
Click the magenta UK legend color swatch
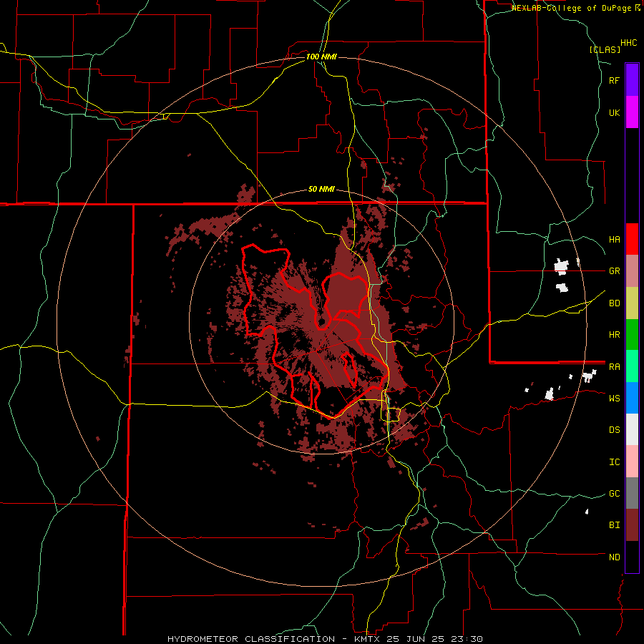pos(632,112)
